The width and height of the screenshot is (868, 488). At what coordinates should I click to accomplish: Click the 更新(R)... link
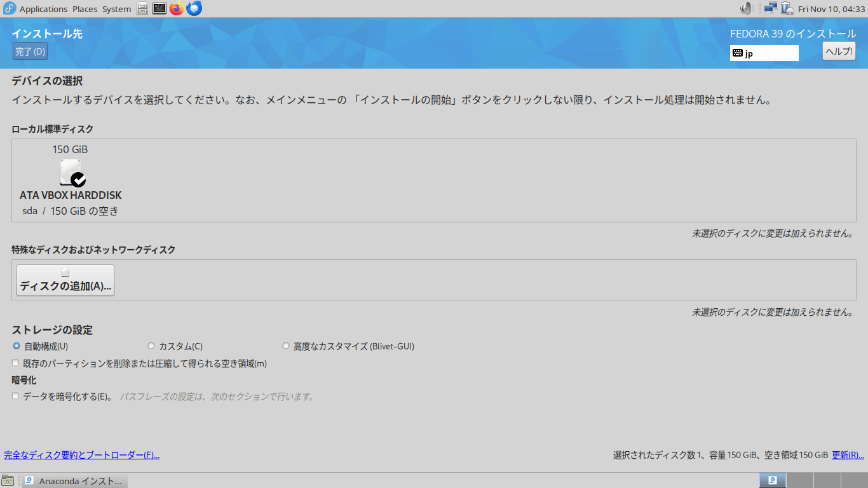point(848,455)
